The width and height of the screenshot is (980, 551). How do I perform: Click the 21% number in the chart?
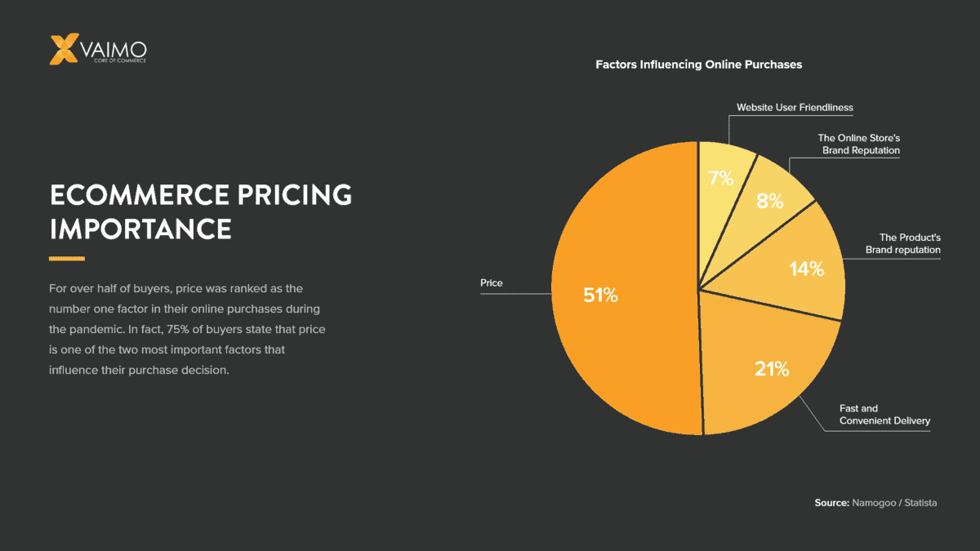[772, 369]
